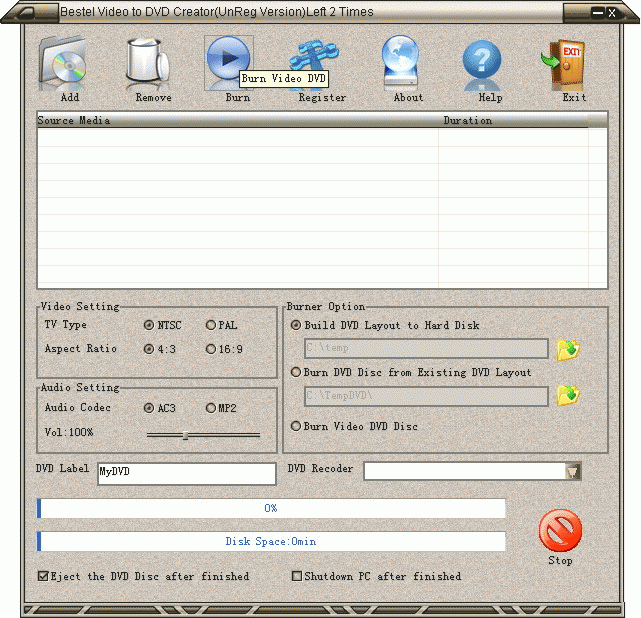Click the window icon in title bar
The image size is (641, 618).
[x=25, y=13]
